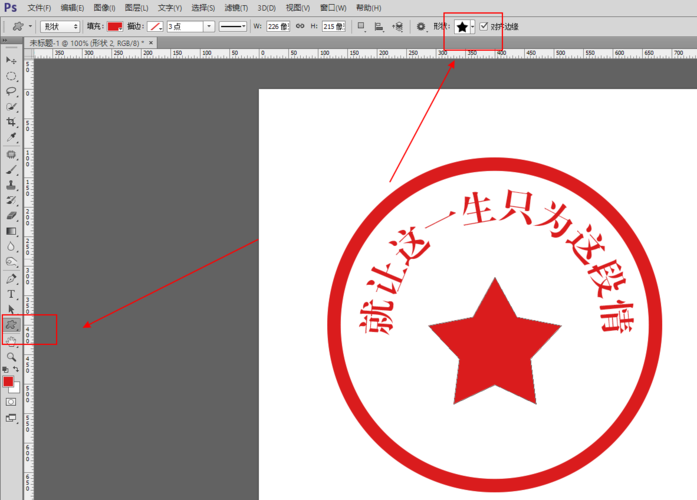Open the fill color picker
Screen dimensions: 697x500
[115, 27]
